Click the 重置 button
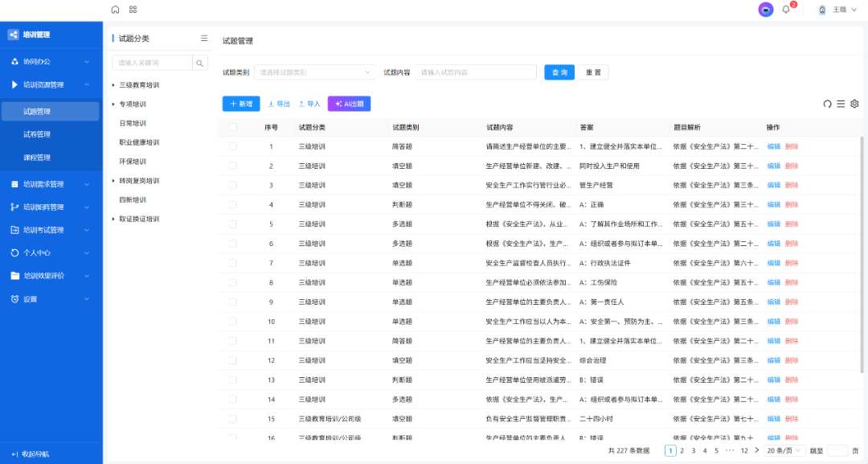 coord(593,72)
